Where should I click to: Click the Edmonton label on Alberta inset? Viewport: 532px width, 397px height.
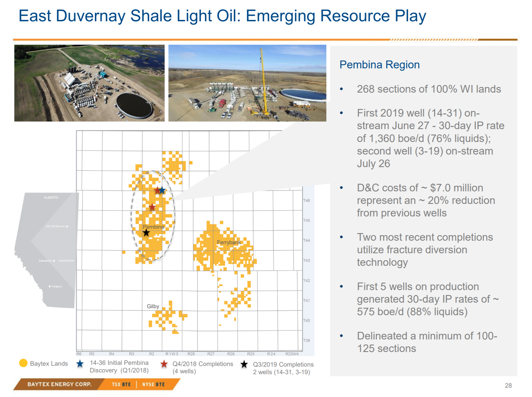tap(46, 261)
